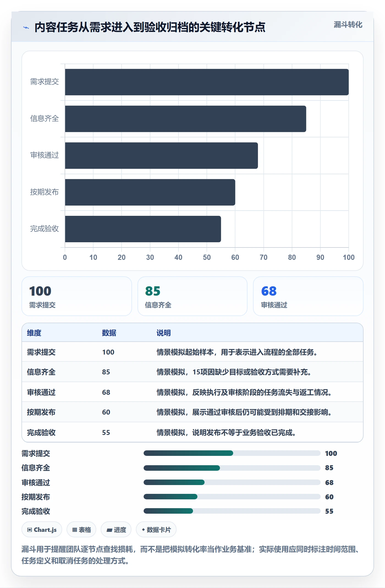Image resolution: width=385 pixels, height=588 pixels.
Task: Click 按期发布 cell in the table
Action: pos(41,412)
